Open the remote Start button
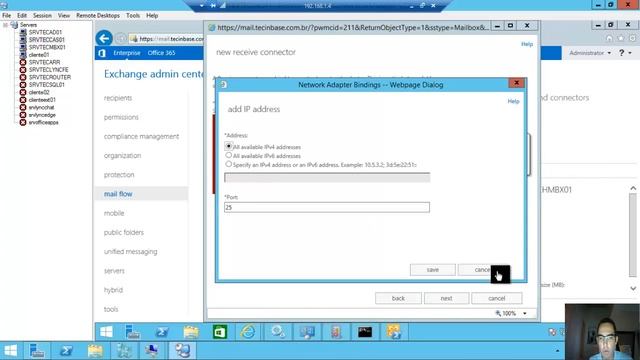 (x=106, y=332)
